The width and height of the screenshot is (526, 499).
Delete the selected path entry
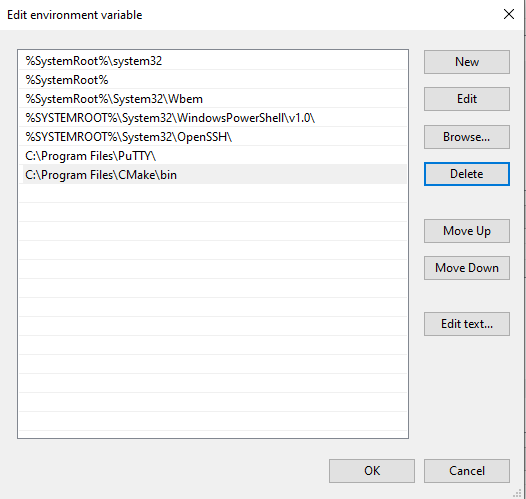[x=467, y=174]
